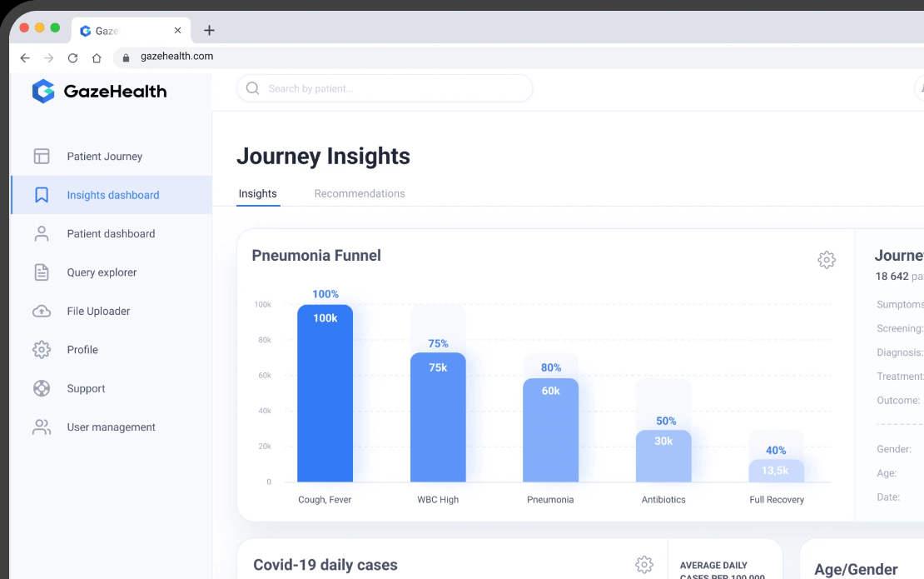The width and height of the screenshot is (924, 579).
Task: Switch to the Insights tab
Action: tap(257, 193)
